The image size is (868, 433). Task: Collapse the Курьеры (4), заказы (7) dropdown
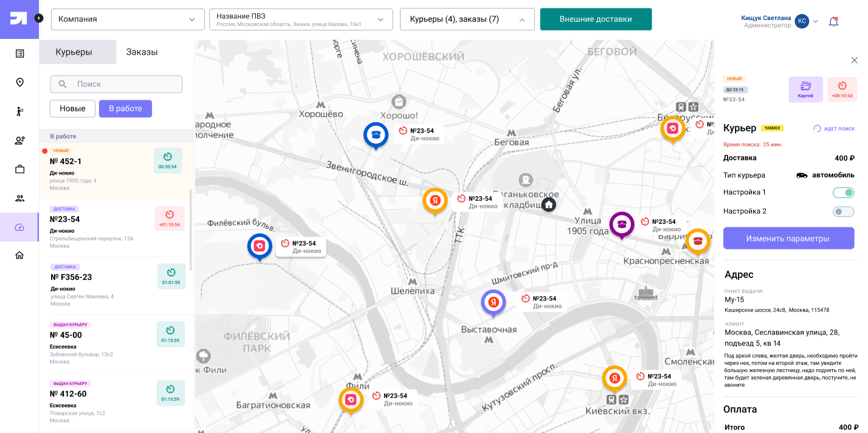point(467,19)
